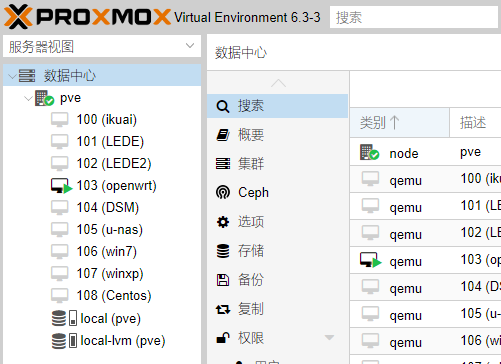Open the 选项 options menu item

(x=277, y=222)
